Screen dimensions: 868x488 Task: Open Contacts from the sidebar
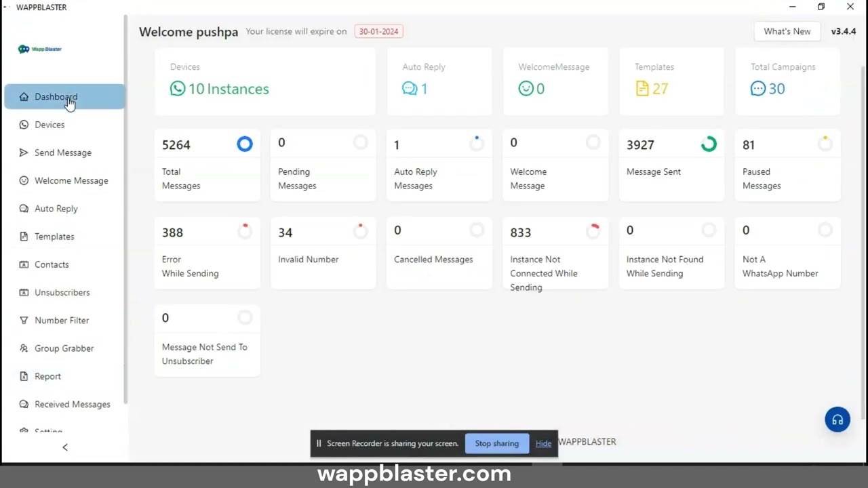point(65,264)
